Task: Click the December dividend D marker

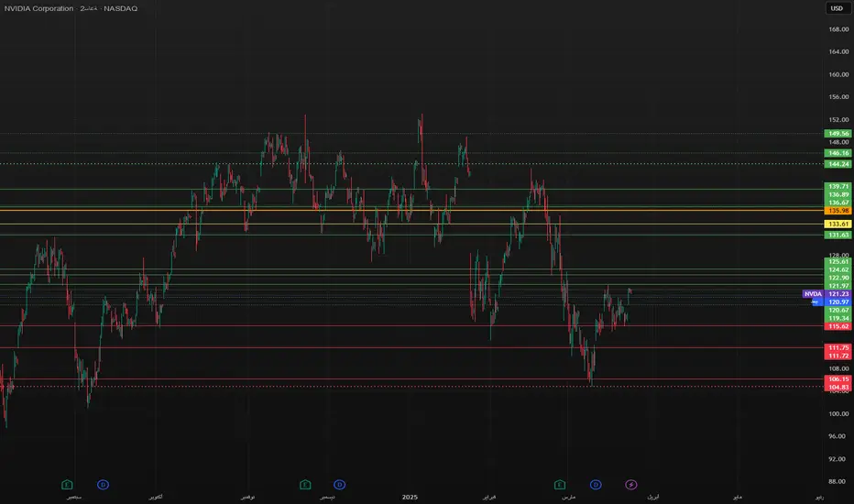Action: (x=339, y=485)
